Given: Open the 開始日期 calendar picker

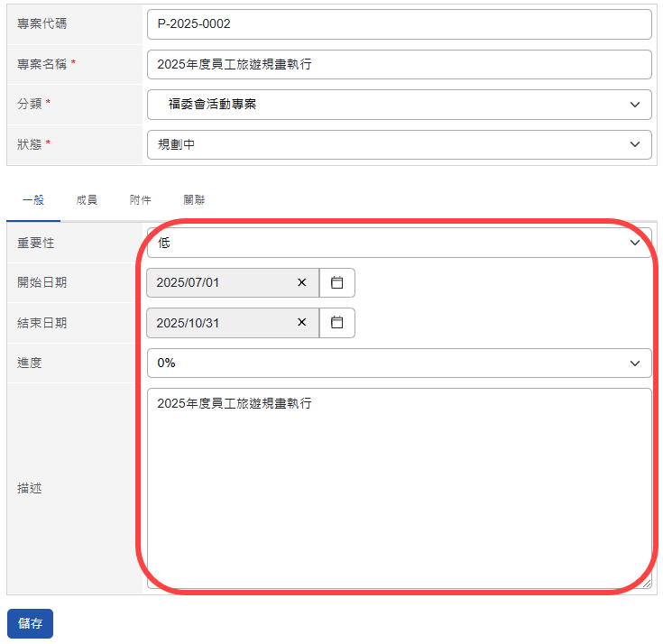Looking at the screenshot, I should (x=337, y=282).
